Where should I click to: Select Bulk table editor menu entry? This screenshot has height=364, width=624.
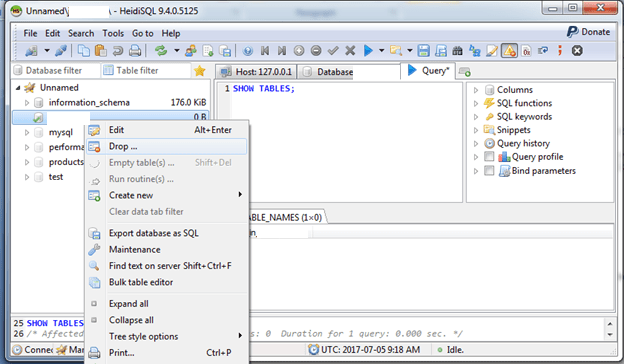pyautogui.click(x=166, y=282)
